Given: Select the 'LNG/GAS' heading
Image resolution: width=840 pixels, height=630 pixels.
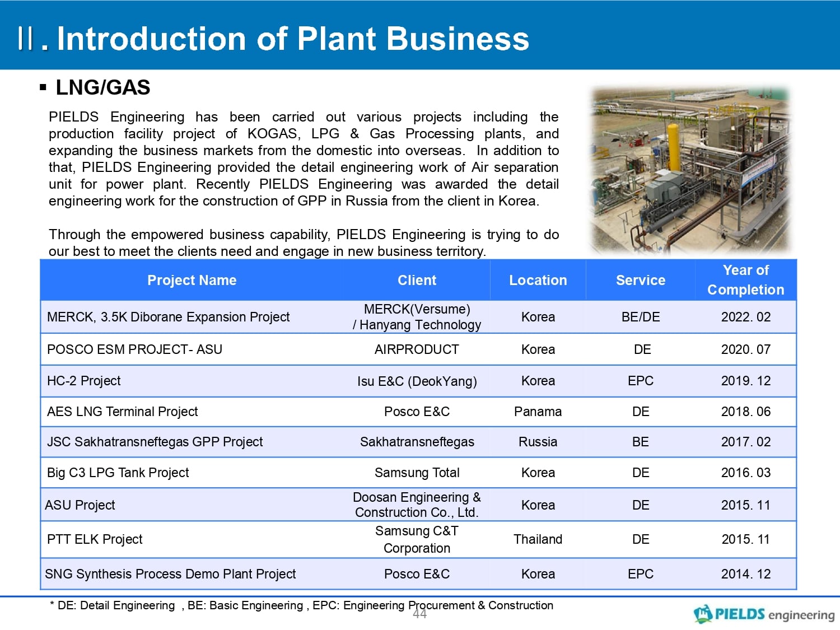Looking at the screenshot, I should pyautogui.click(x=103, y=87).
